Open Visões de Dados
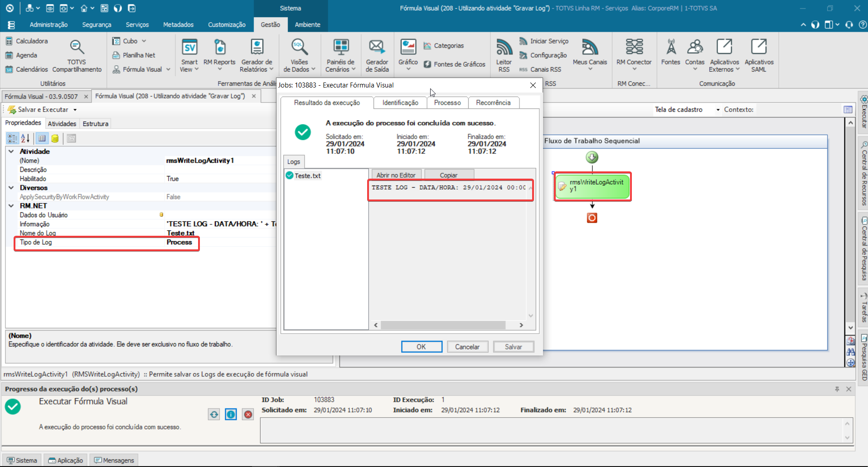Image resolution: width=868 pixels, height=467 pixels. 299,55
